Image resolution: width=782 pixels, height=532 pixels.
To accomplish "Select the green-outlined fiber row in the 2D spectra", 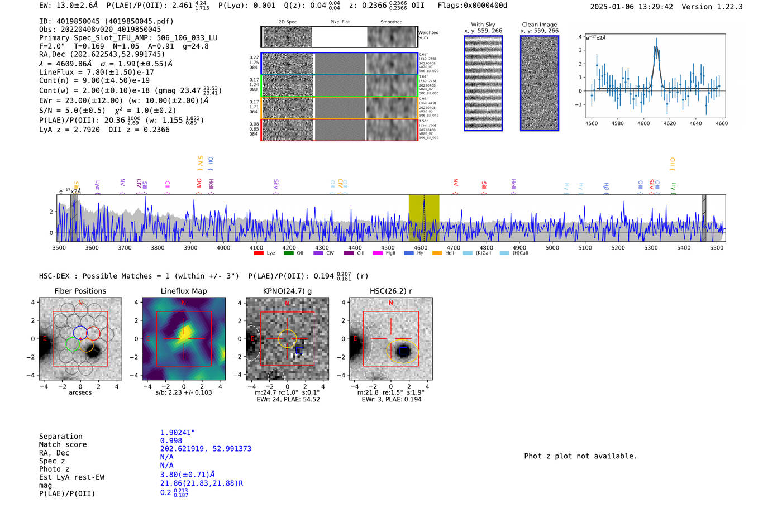I will [340, 85].
